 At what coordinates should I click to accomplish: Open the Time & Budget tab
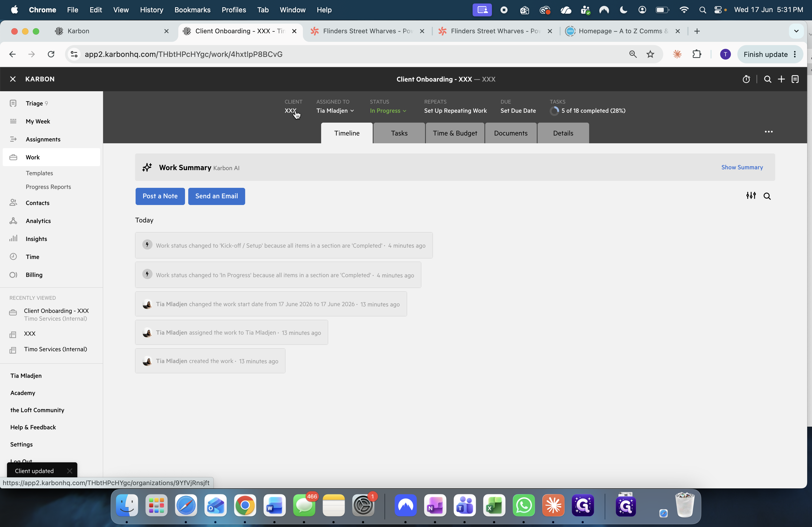[455, 133]
